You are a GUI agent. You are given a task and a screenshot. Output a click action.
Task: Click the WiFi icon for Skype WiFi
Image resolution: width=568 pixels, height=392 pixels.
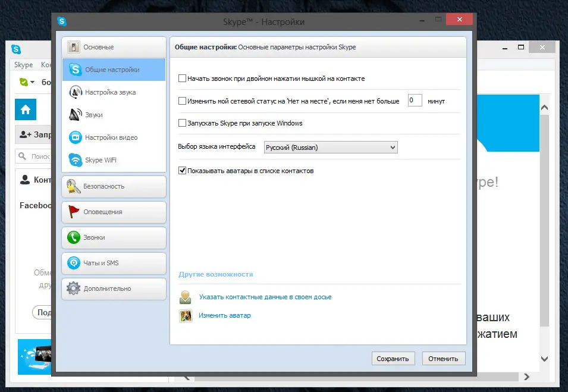pos(76,160)
